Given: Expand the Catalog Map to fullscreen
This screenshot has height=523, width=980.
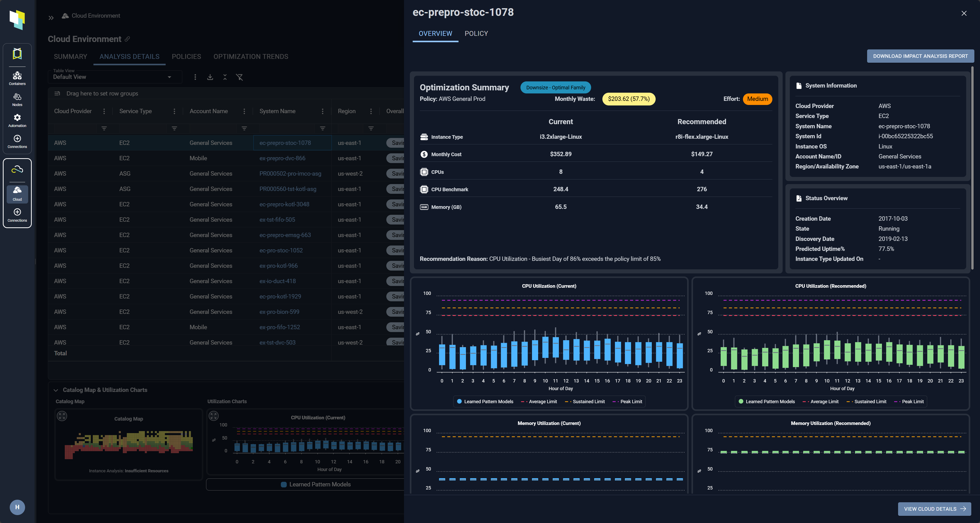Looking at the screenshot, I should pos(62,416).
